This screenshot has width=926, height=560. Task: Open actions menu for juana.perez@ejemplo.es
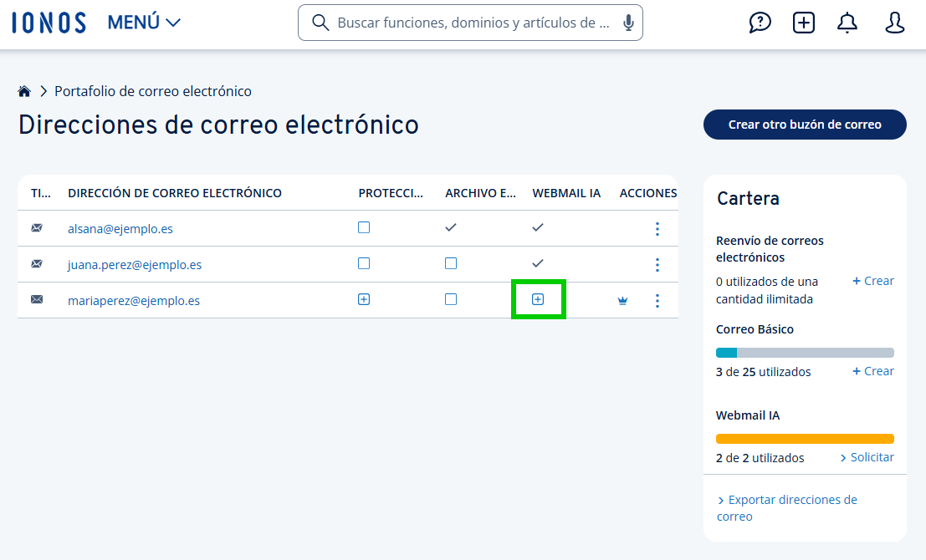pos(657,265)
